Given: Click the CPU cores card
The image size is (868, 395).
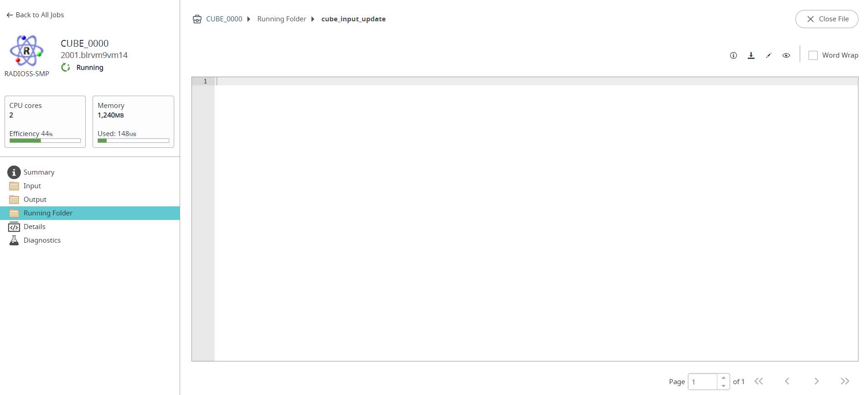Looking at the screenshot, I should pos(45,122).
